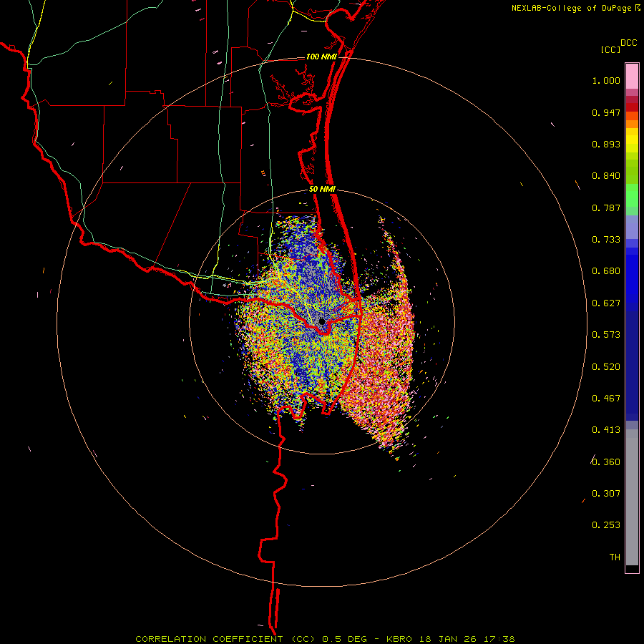Select the 0.787 legend value
This screenshot has width=644, height=644.
606,208
